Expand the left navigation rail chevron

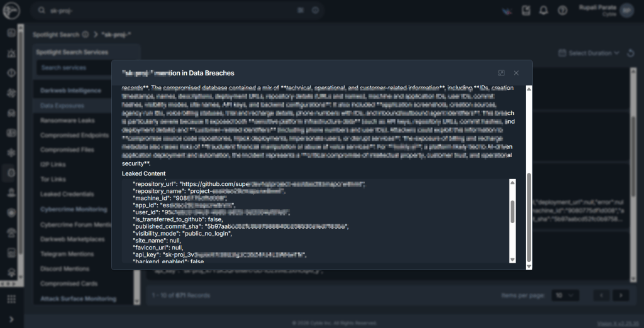(11, 319)
